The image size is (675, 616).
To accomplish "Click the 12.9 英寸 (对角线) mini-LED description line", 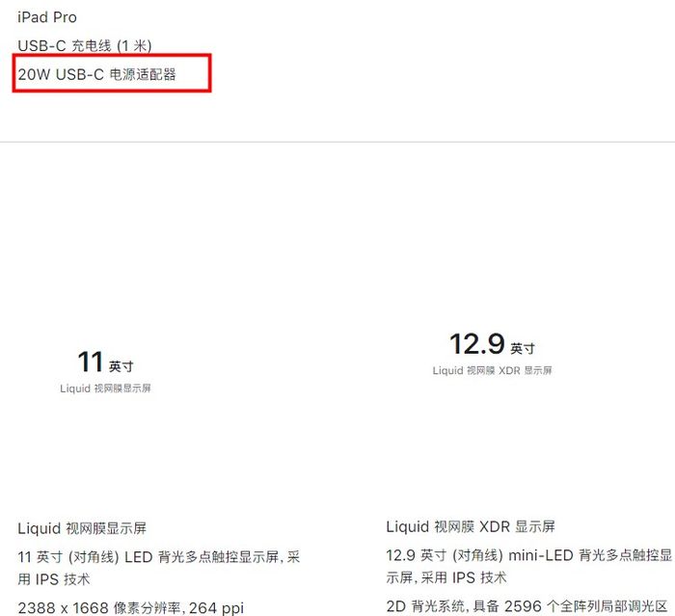I will pyautogui.click(x=529, y=555).
